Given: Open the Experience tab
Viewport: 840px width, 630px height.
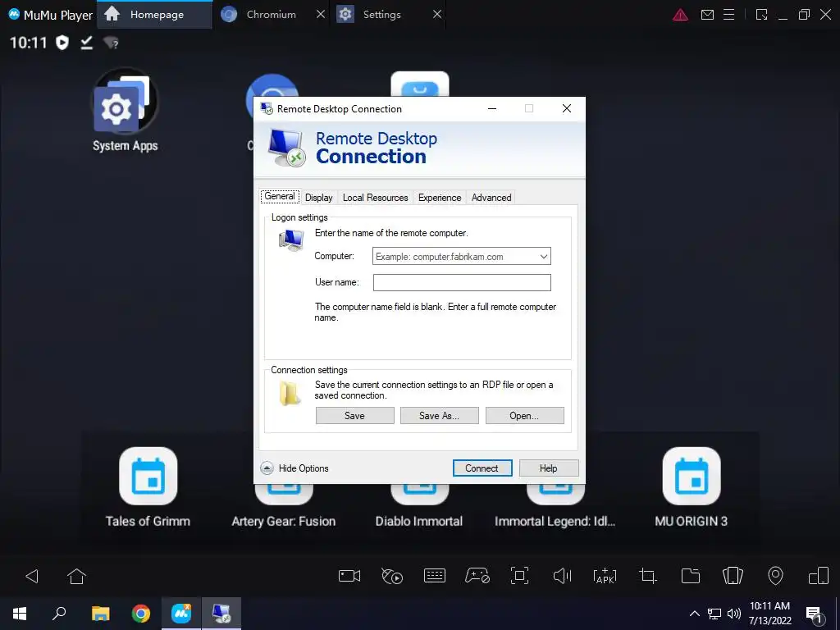Looking at the screenshot, I should (x=440, y=198).
